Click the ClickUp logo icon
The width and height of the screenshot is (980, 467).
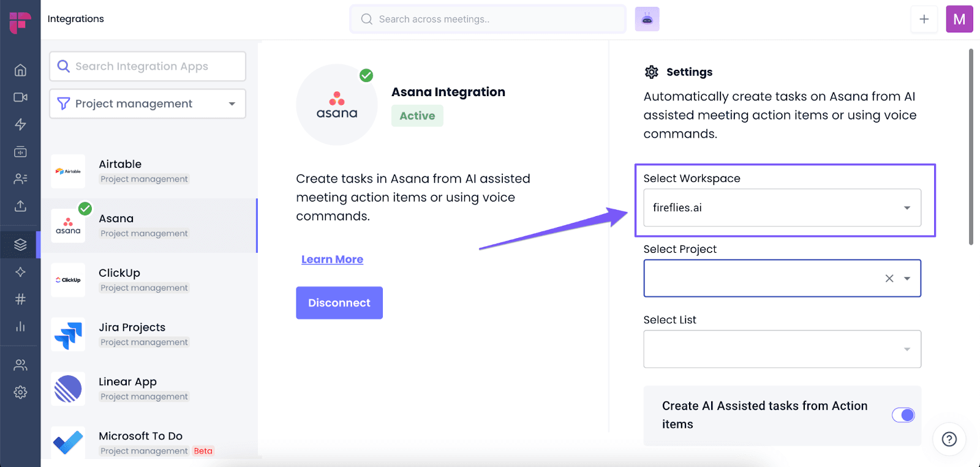click(x=68, y=280)
